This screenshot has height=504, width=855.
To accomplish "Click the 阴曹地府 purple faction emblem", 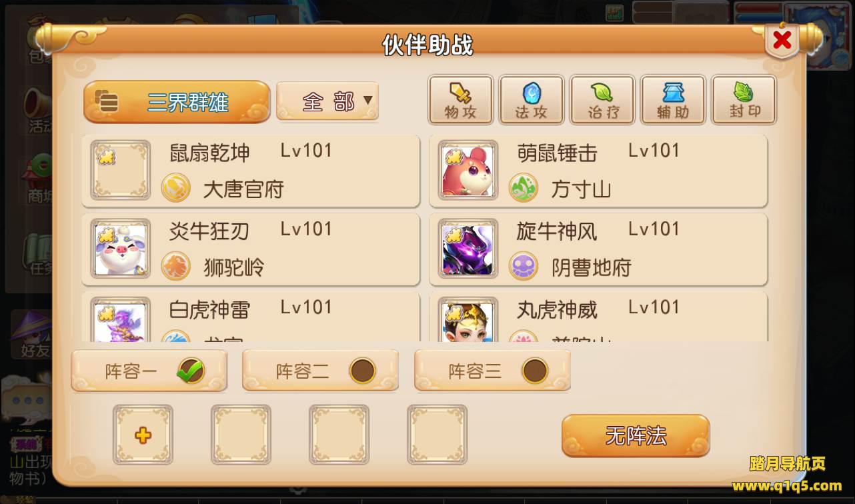I will coord(524,267).
